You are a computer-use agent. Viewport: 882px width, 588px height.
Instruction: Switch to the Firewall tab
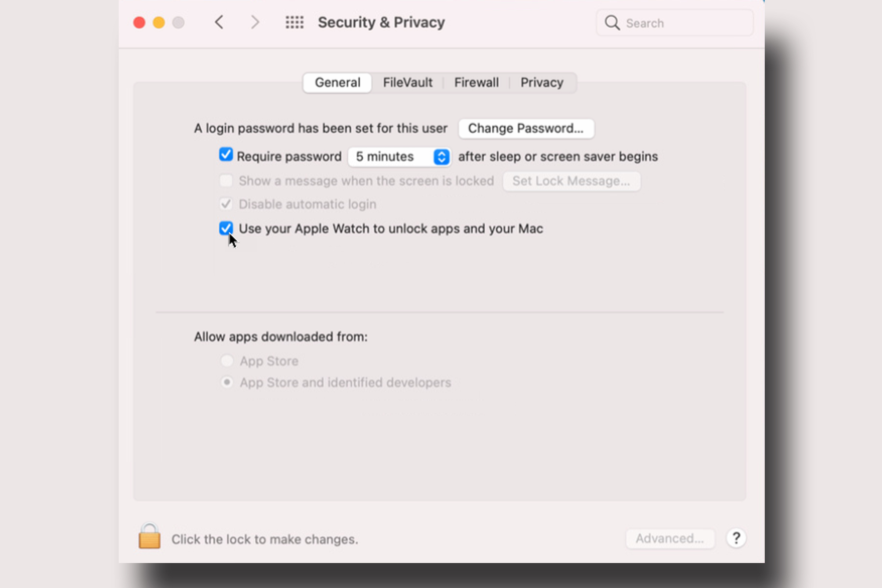click(x=477, y=82)
